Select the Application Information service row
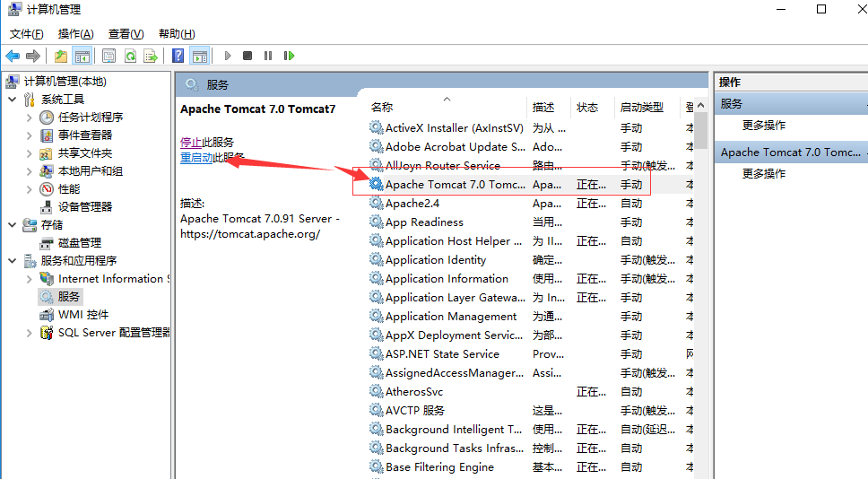Viewport: 868px width, 479px height. click(x=530, y=279)
